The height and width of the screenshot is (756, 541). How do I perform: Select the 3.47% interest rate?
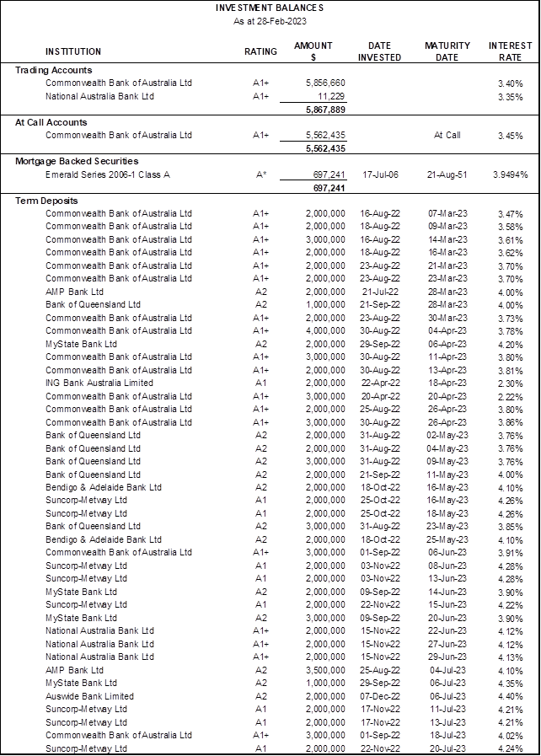coord(511,215)
